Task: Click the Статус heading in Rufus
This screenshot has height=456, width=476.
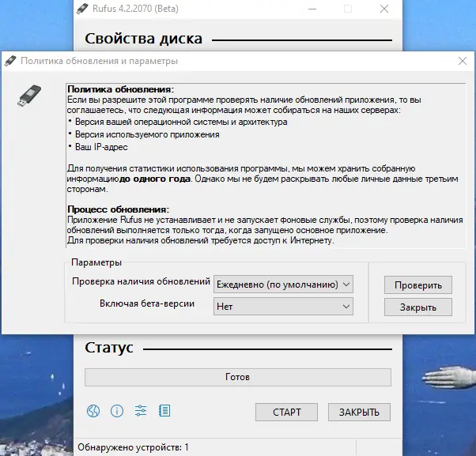Action: (109, 348)
